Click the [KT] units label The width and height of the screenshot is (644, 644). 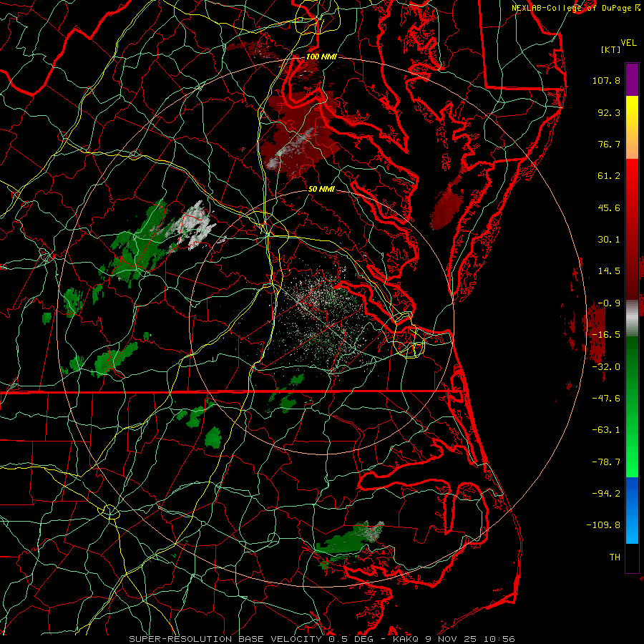pyautogui.click(x=610, y=49)
